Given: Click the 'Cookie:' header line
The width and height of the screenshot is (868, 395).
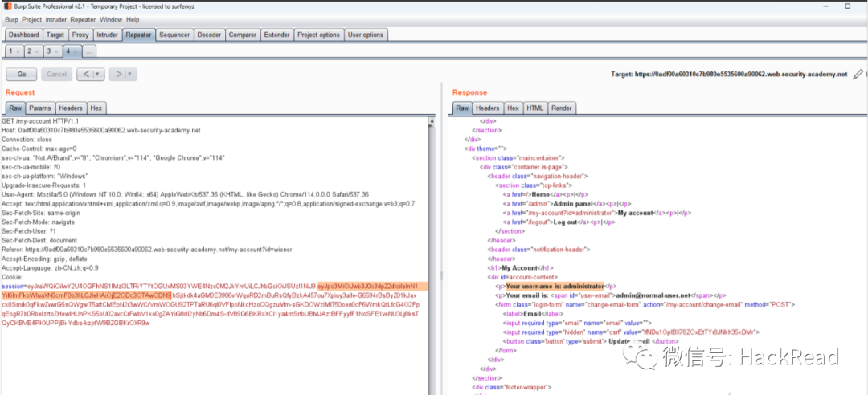Looking at the screenshot, I should pyautogui.click(x=11, y=277).
